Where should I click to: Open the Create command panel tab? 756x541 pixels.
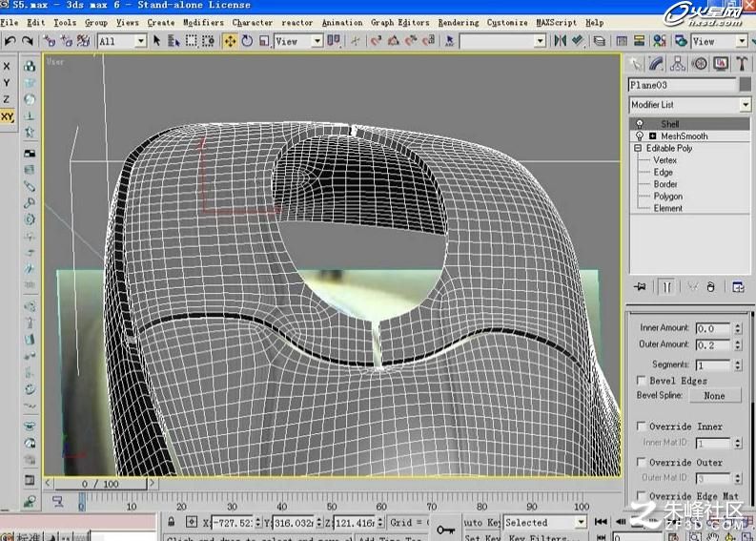(x=637, y=64)
